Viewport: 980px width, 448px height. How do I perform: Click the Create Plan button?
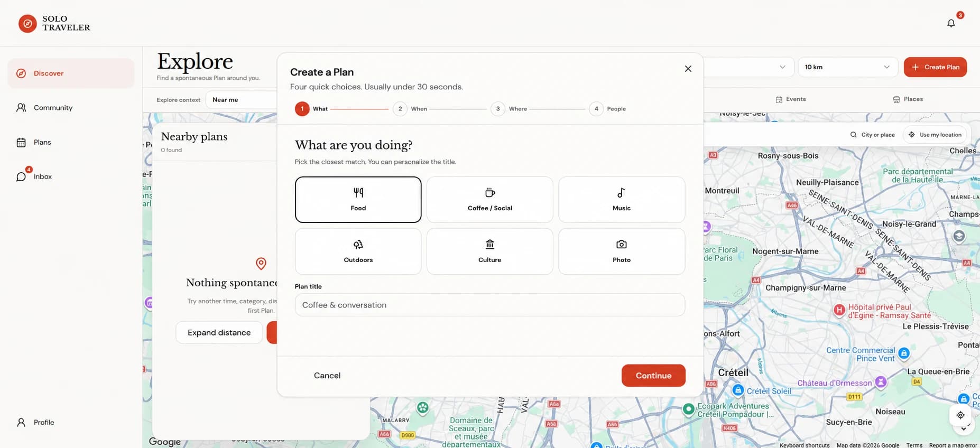coord(935,67)
